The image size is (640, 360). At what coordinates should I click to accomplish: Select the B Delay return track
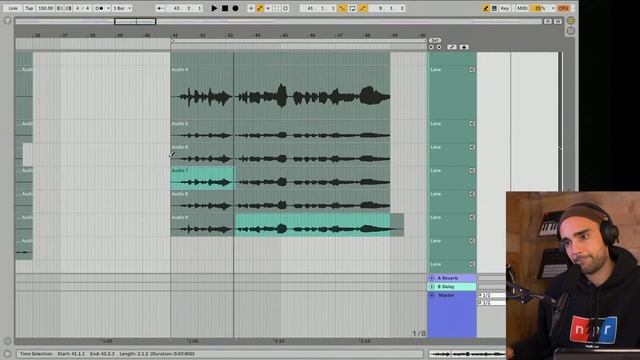(x=452, y=287)
